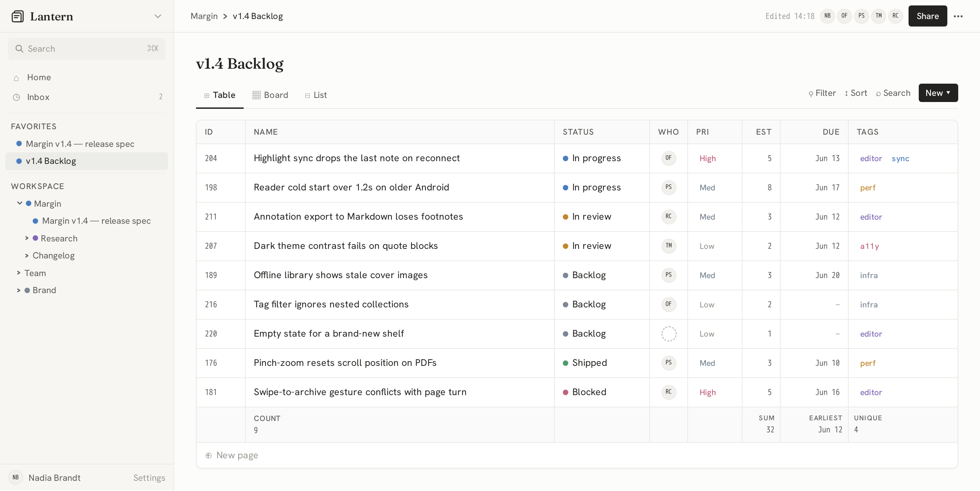The image size is (980, 491).
Task: Click PS assignee avatar on row 176
Action: (669, 363)
